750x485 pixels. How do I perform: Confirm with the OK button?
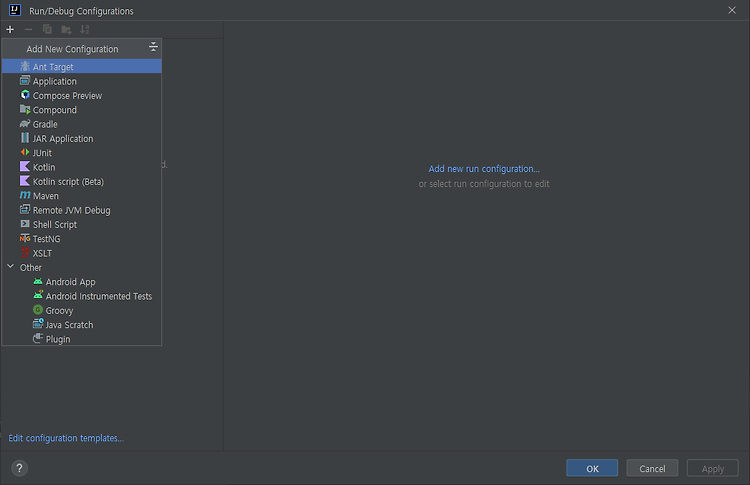[x=592, y=468]
